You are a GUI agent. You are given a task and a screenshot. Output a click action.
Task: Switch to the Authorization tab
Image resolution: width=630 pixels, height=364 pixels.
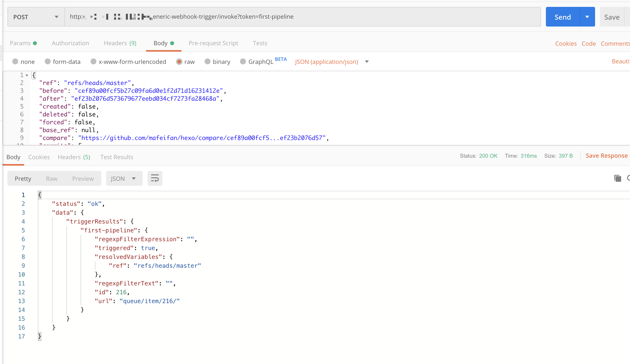tap(70, 43)
